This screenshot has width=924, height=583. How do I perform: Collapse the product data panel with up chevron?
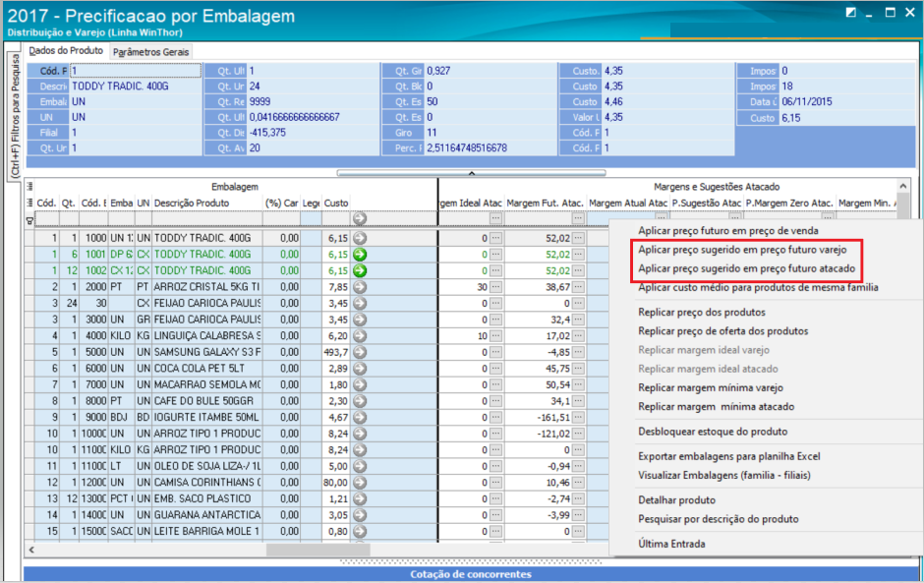tap(472, 173)
